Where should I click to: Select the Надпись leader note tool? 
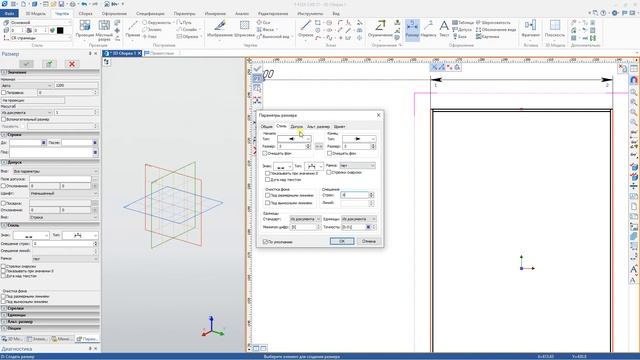click(428, 29)
